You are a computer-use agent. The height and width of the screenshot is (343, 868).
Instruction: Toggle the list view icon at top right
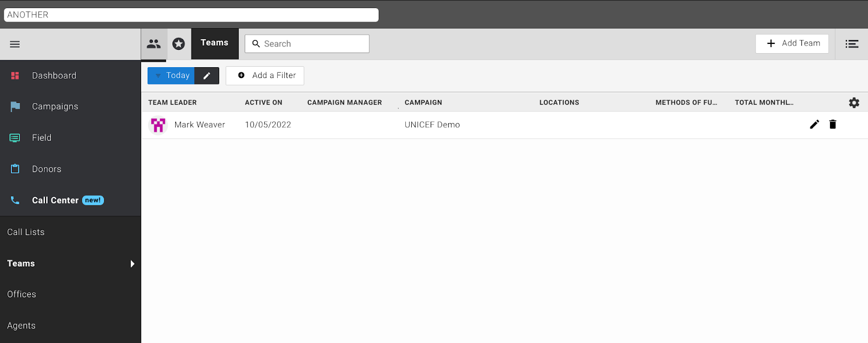852,44
